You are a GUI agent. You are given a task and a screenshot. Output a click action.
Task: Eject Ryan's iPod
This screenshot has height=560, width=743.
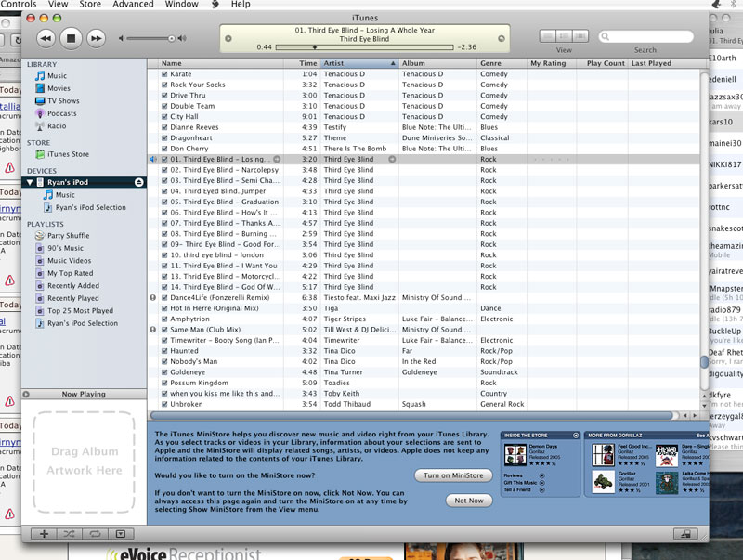(x=138, y=182)
